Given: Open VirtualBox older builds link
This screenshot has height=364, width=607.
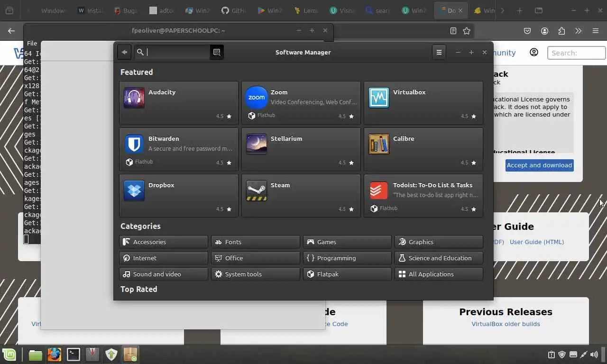Looking at the screenshot, I should click(x=506, y=324).
